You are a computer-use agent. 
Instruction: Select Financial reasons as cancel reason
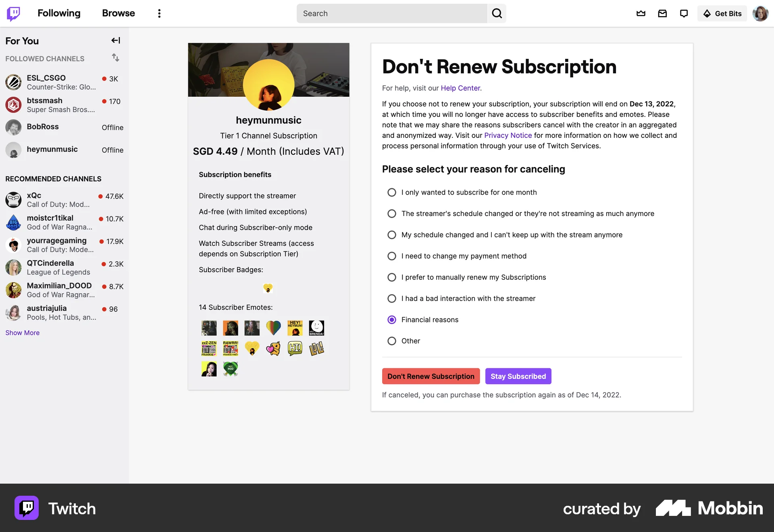[x=391, y=320]
